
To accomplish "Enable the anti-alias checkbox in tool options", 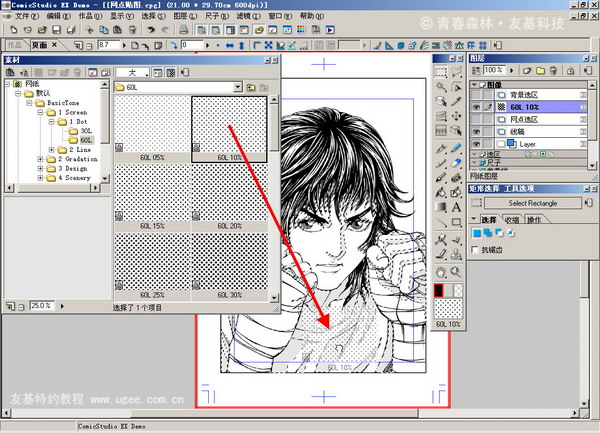I will (x=475, y=250).
